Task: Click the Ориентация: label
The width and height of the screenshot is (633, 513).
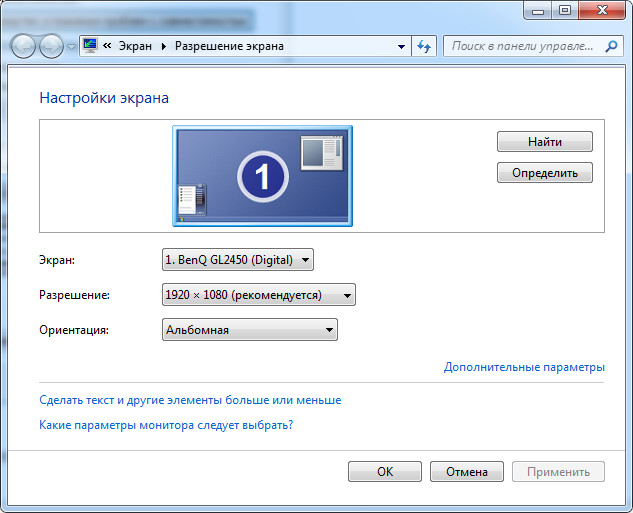Action: click(x=74, y=330)
